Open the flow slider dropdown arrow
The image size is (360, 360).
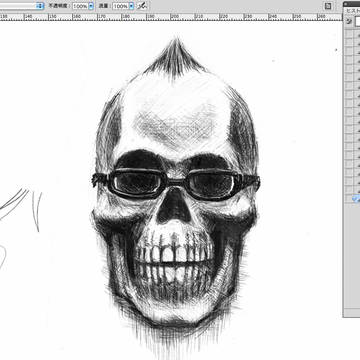pyautogui.click(x=131, y=6)
